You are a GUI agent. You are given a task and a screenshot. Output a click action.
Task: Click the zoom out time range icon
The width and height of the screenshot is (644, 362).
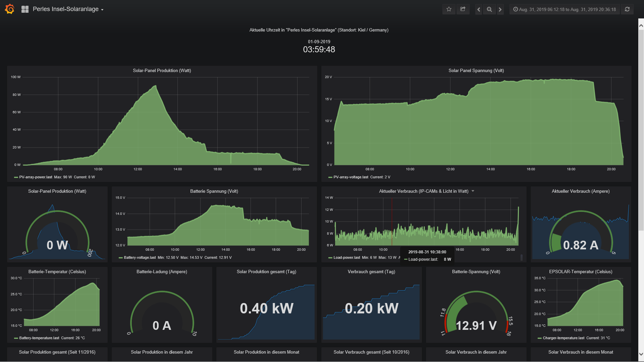click(x=489, y=9)
